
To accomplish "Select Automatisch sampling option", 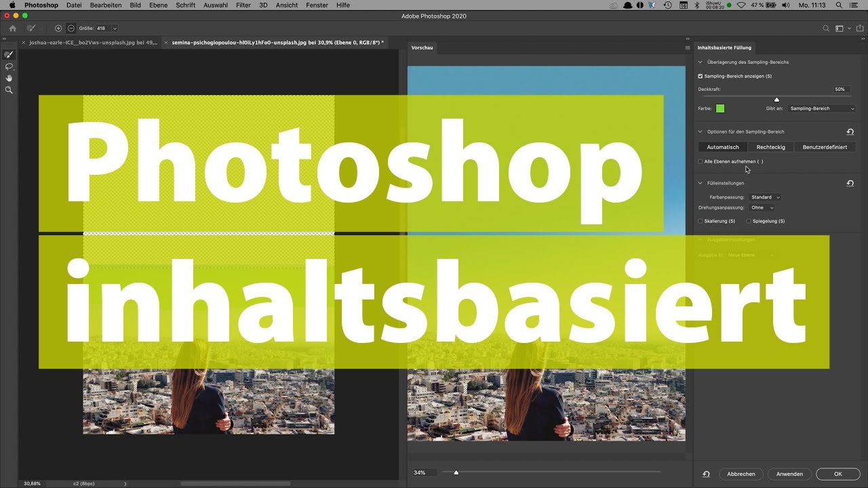I will (x=723, y=147).
